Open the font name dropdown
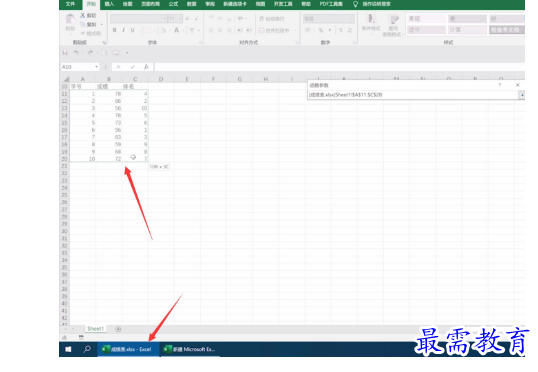This screenshot has width=538, height=372. pyautogui.click(x=165, y=19)
